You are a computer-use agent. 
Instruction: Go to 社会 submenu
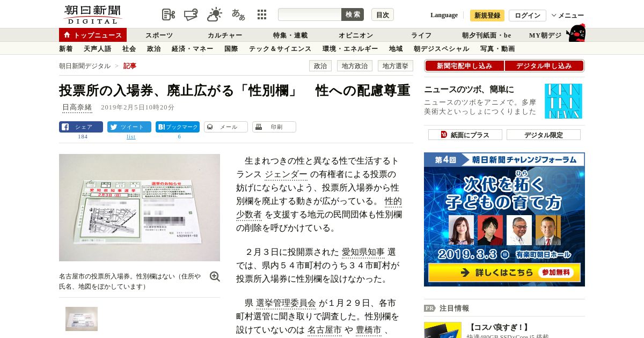point(129,49)
